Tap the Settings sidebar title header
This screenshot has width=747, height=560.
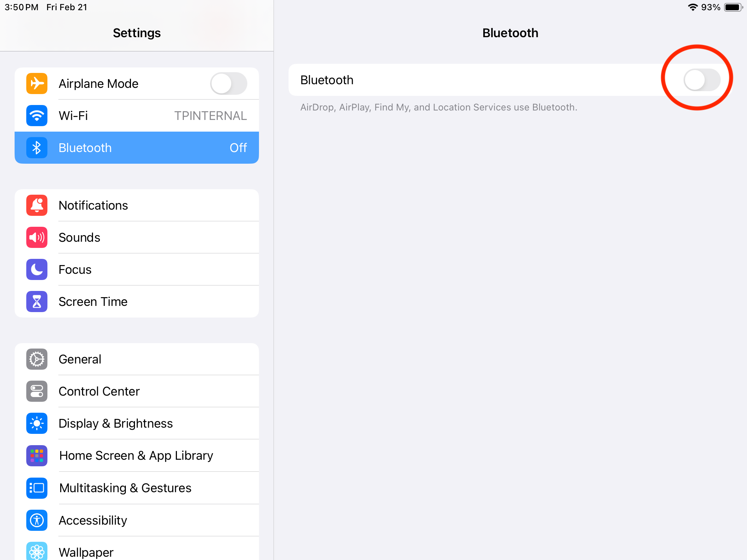pyautogui.click(x=137, y=33)
